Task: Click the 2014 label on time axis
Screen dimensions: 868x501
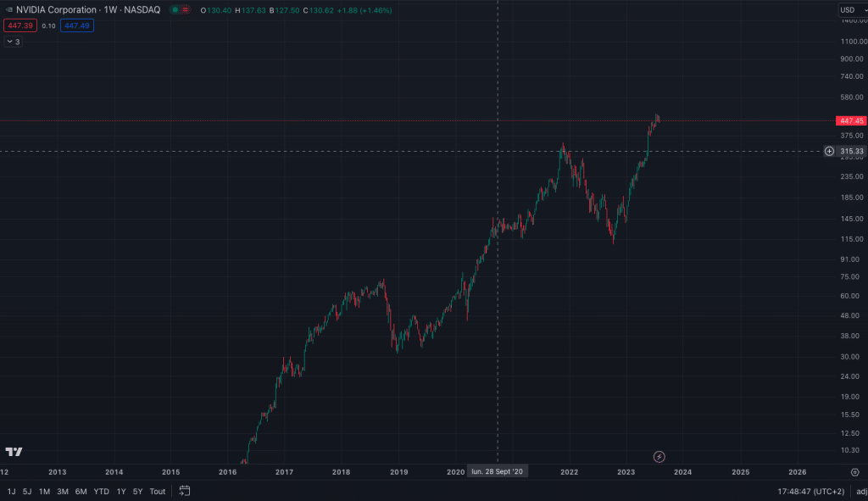Action: click(114, 472)
